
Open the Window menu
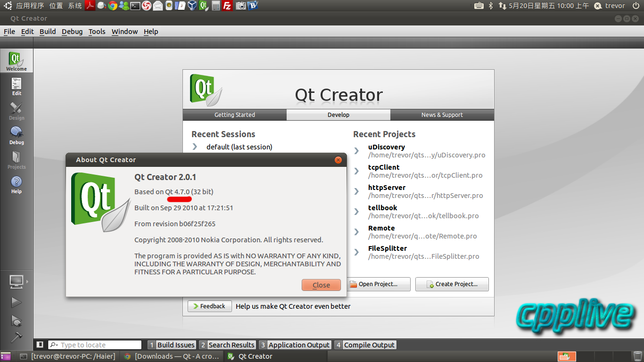click(125, 32)
